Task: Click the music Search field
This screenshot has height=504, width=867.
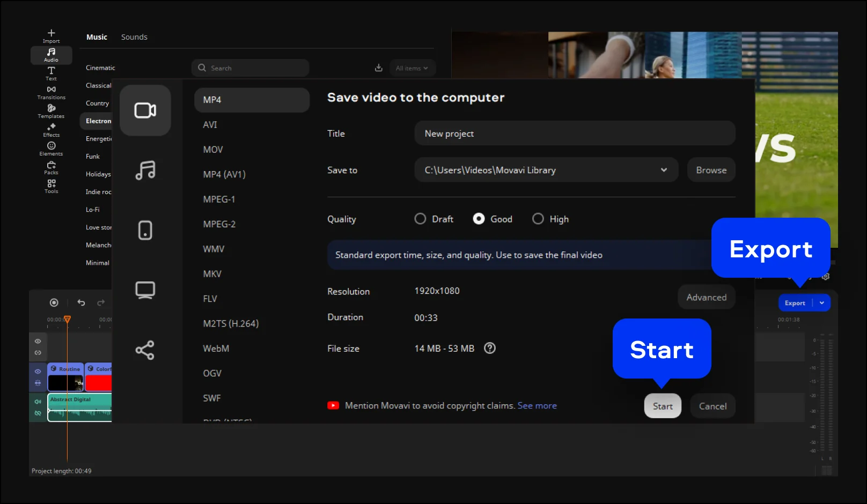Action: tap(250, 68)
